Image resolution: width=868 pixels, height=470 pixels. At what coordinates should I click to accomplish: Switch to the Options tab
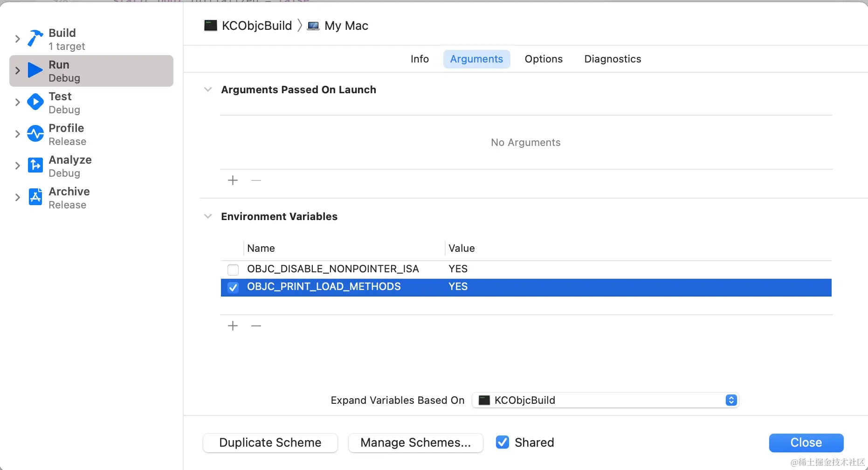[x=543, y=59]
